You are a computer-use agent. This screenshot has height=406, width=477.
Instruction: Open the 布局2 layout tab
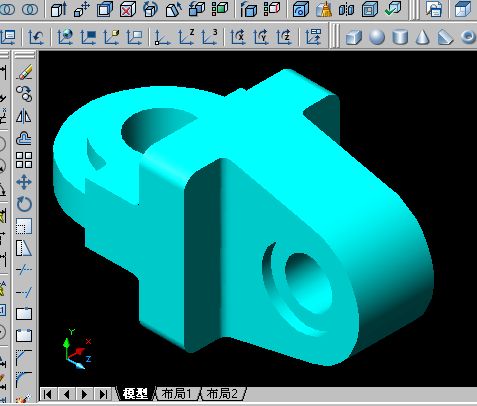pos(222,394)
